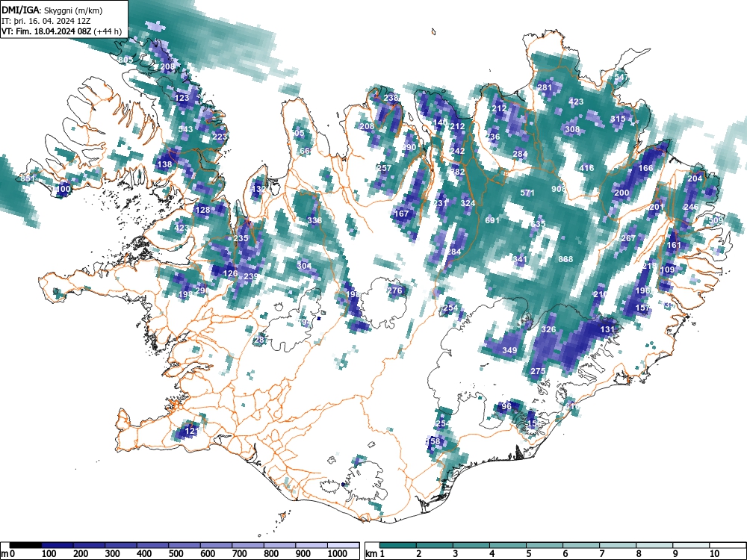Click the visibility value 805 on the map
Screen dimensions: 747x560
click(125, 60)
